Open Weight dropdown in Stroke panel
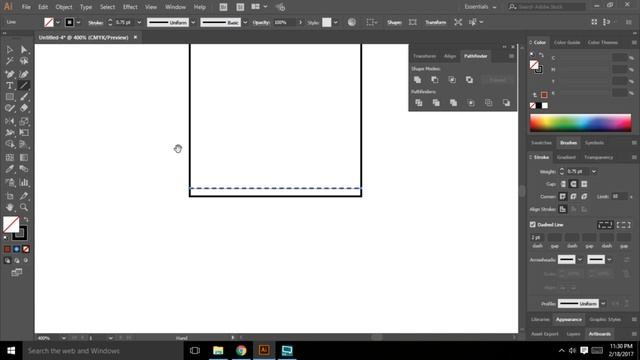 click(x=594, y=172)
